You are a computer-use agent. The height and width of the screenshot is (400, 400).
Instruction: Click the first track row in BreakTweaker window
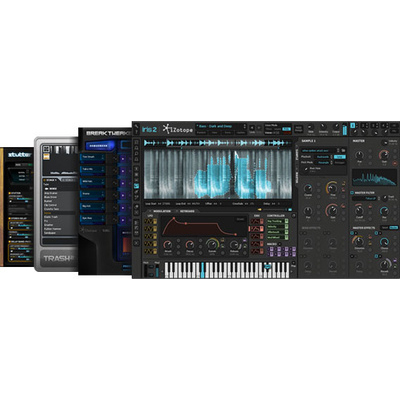(92, 157)
